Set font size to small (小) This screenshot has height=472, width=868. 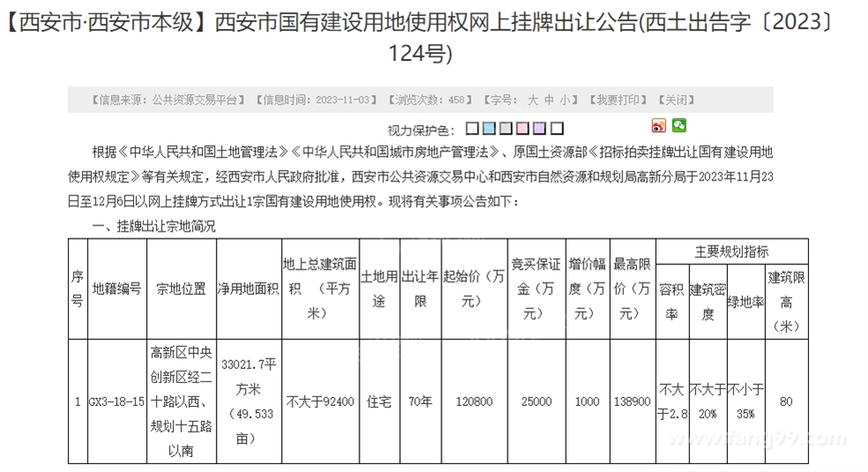[x=565, y=100]
